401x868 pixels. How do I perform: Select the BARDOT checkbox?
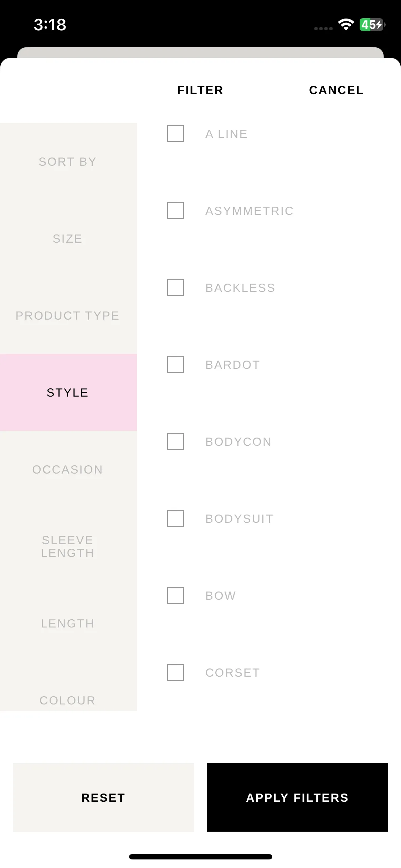click(x=175, y=365)
